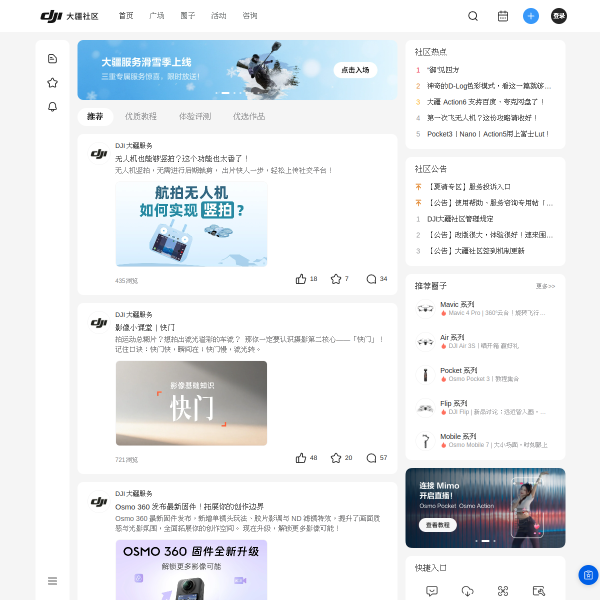Open the Mavic 系列 circle icon
Screen dimensions: 600x600
(x=425, y=309)
